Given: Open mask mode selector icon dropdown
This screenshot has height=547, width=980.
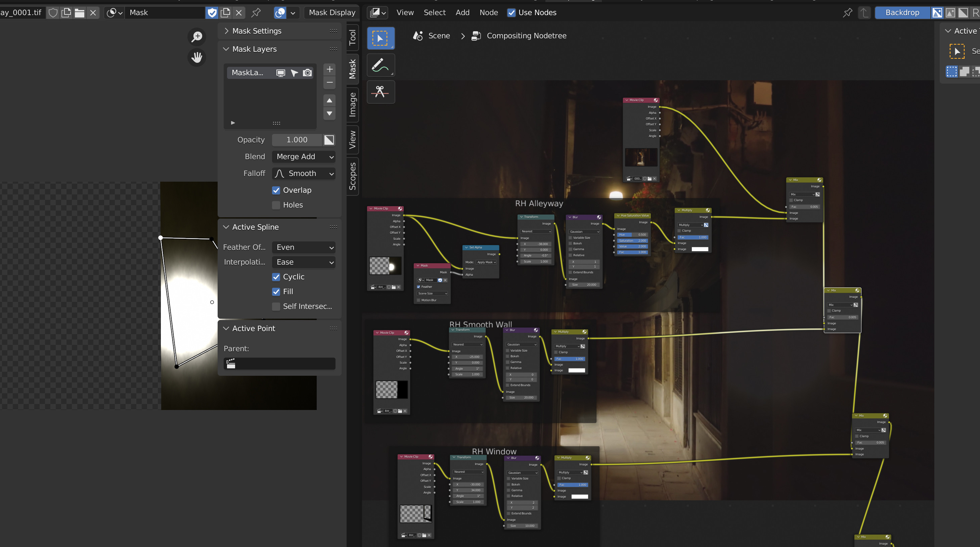Looking at the screenshot, I should pos(114,12).
